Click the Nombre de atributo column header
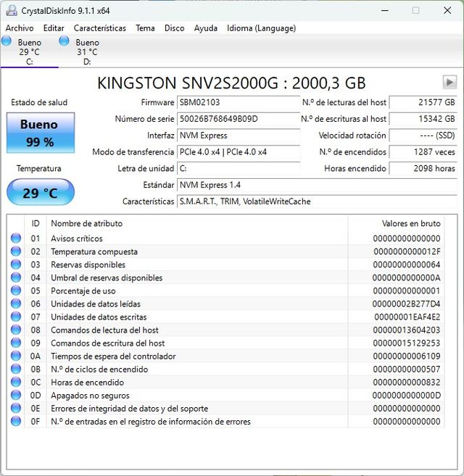 tap(87, 224)
